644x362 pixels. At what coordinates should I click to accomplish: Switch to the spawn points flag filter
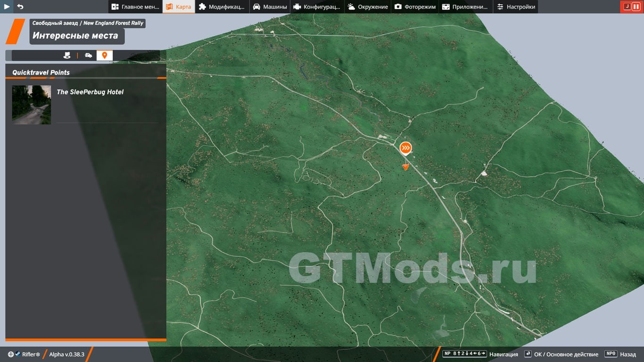[67, 56]
